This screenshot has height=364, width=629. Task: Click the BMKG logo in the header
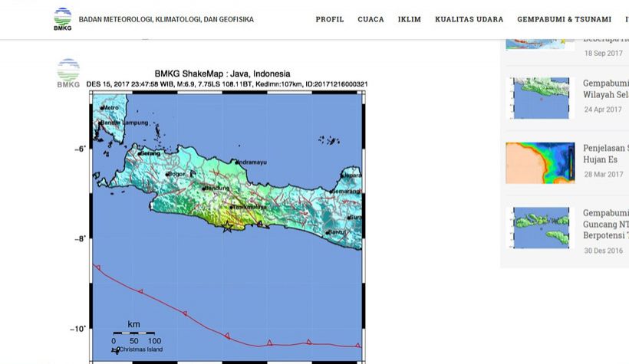click(63, 19)
